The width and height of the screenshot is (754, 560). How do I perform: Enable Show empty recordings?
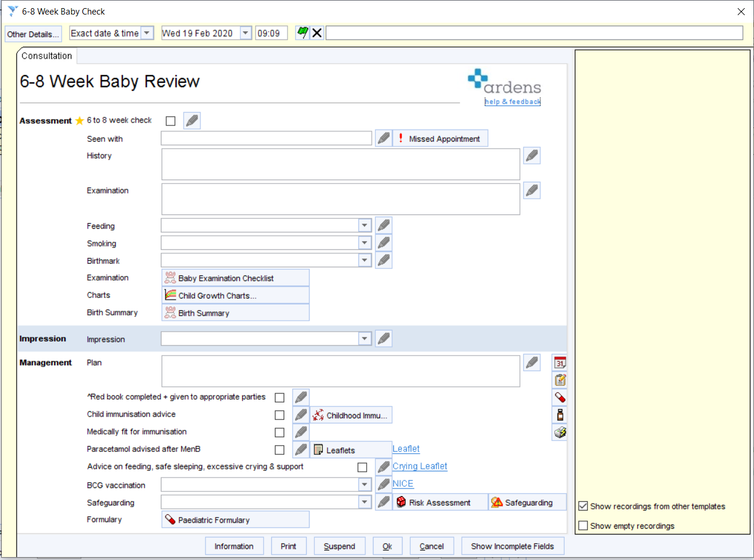[583, 526]
